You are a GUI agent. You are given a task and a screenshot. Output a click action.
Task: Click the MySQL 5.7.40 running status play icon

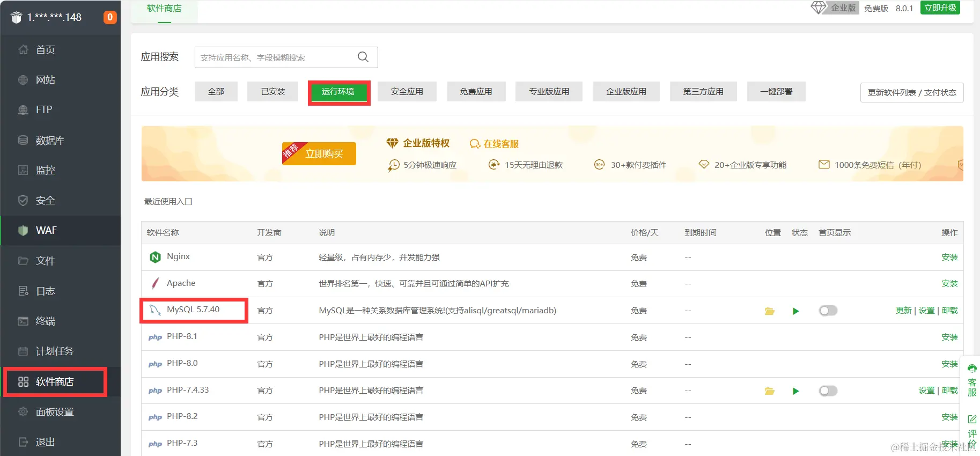[x=796, y=311]
